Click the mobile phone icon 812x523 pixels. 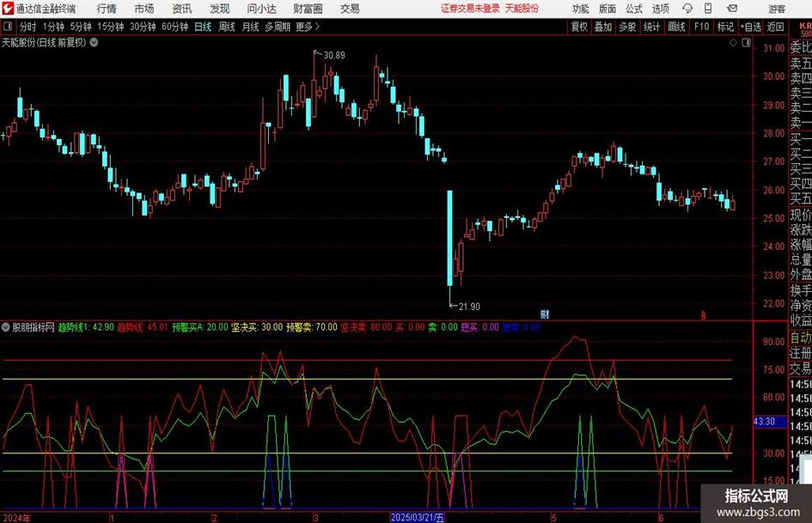[708, 9]
